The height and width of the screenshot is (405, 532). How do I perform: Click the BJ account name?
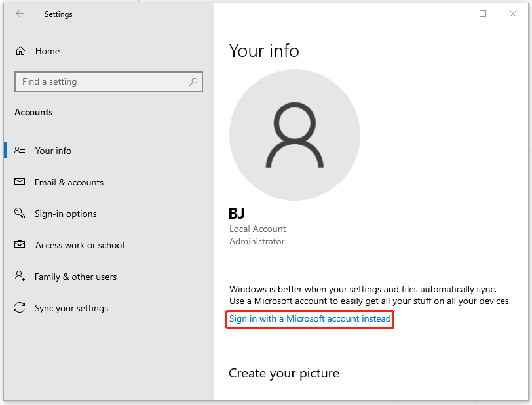coord(238,214)
